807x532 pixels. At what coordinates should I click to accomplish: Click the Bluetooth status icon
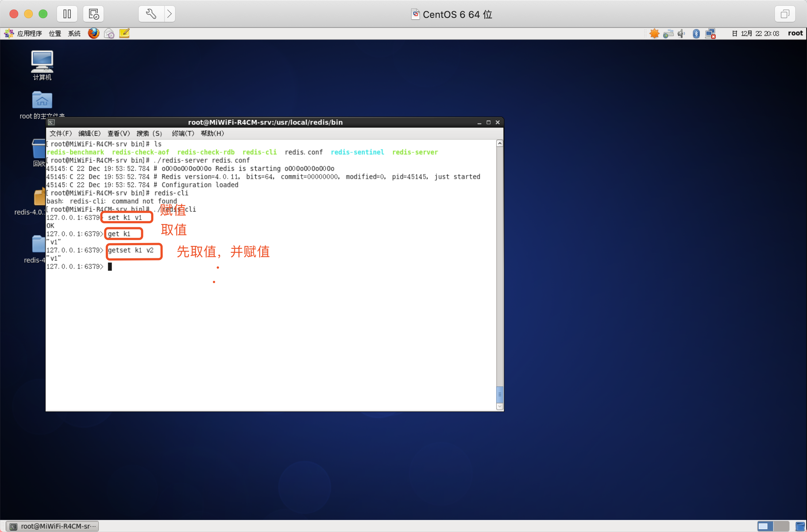[x=696, y=34]
